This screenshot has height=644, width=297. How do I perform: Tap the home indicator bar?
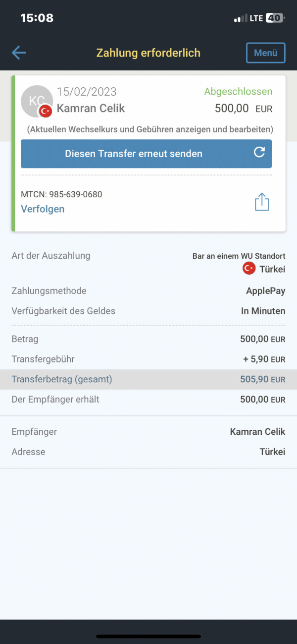click(x=148, y=636)
